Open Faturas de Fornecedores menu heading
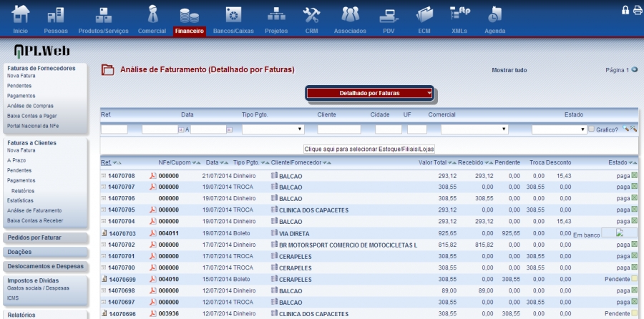The image size is (644, 319). tap(41, 68)
